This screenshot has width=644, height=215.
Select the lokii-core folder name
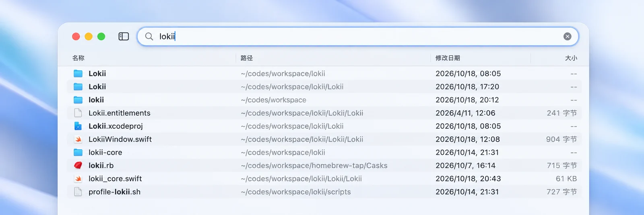pyautogui.click(x=105, y=152)
